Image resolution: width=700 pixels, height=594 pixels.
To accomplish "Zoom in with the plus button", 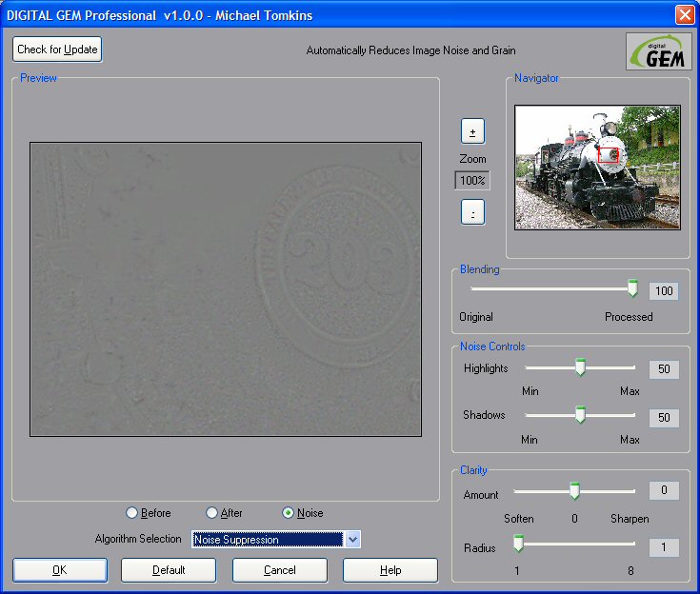I will [472, 131].
